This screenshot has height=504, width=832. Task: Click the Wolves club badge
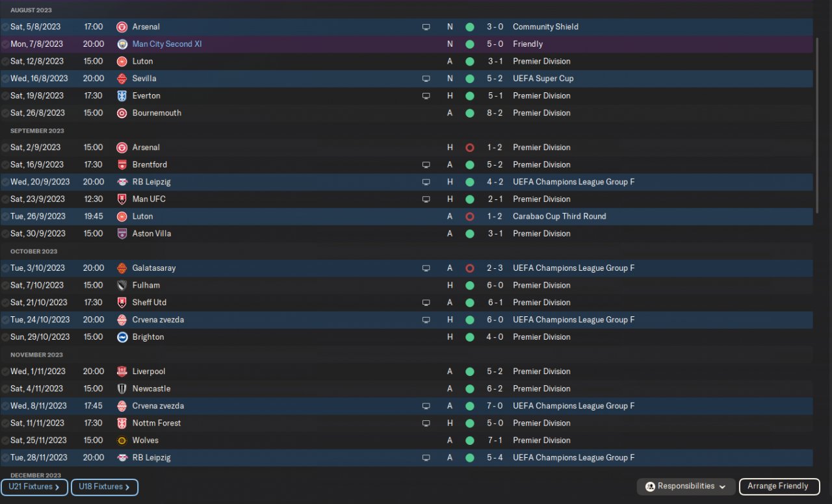pos(122,440)
